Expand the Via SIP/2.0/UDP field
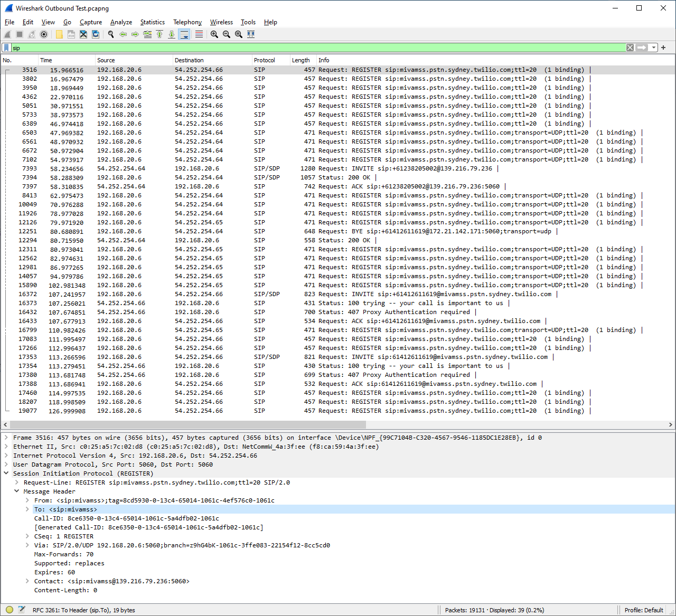This screenshot has height=616, width=676. [27, 545]
